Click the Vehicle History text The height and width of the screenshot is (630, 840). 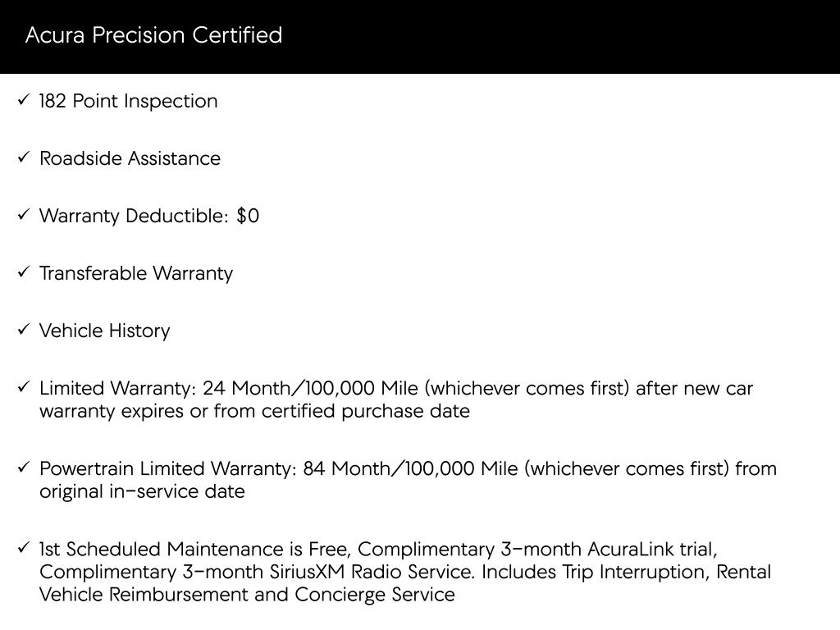pos(105,331)
